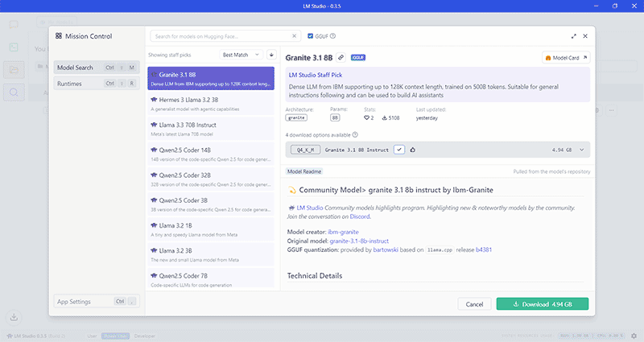
Task: Click the LM Studio Staff Pick heading
Action: pyautogui.click(x=315, y=75)
